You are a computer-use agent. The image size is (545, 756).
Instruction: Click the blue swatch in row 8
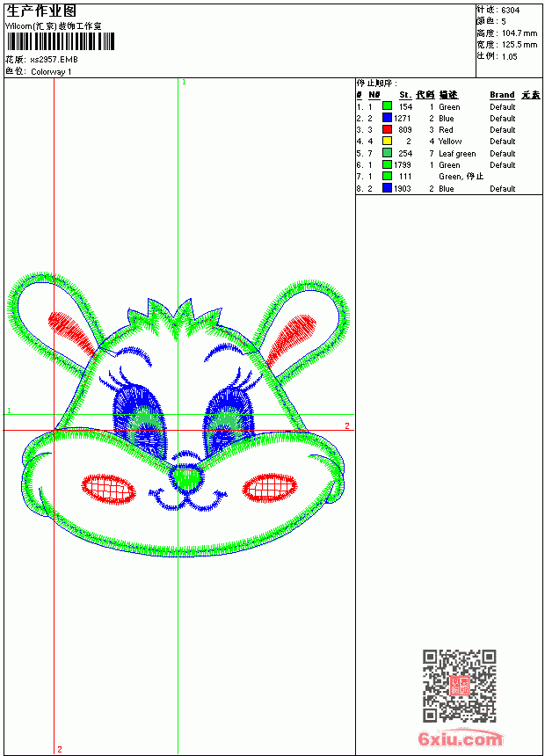point(387,188)
